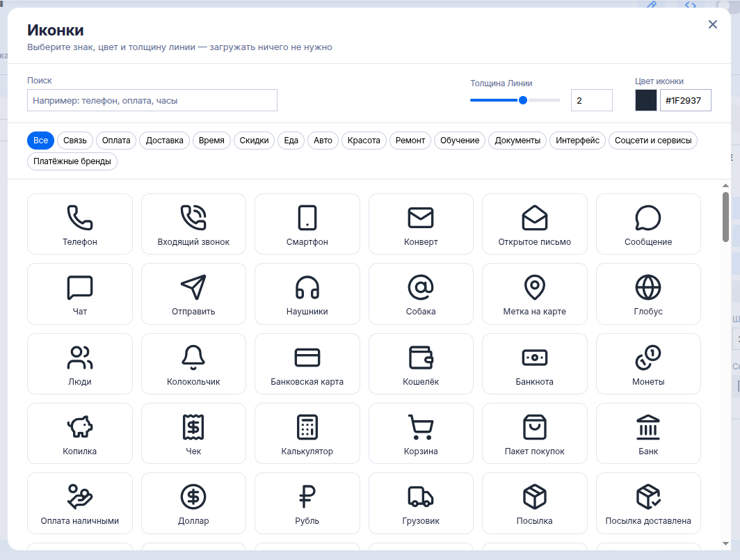The width and height of the screenshot is (740, 560).
Task: Filter icons by Документы
Action: (x=517, y=141)
